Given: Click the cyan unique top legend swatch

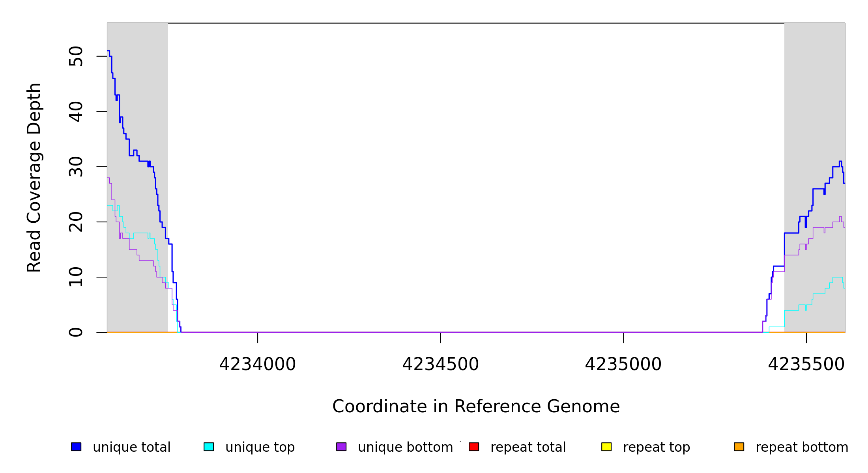Looking at the screenshot, I should click(209, 447).
